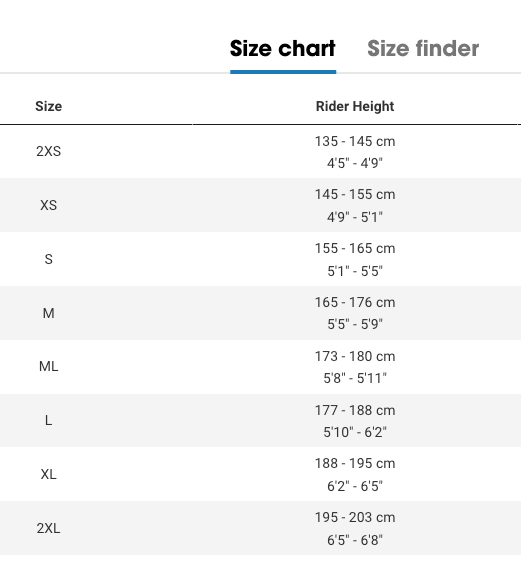Click the 5'8" - 5'11" height text

[355, 378]
